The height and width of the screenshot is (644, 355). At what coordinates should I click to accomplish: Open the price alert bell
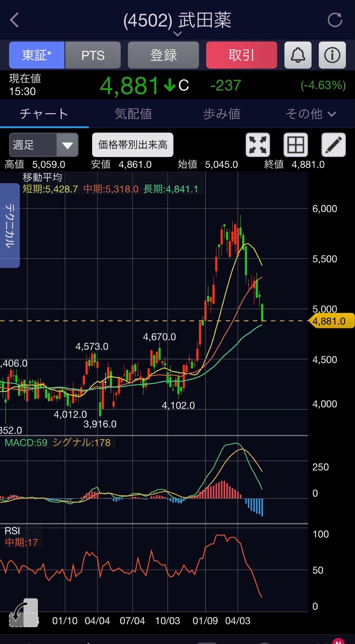pyautogui.click(x=298, y=55)
